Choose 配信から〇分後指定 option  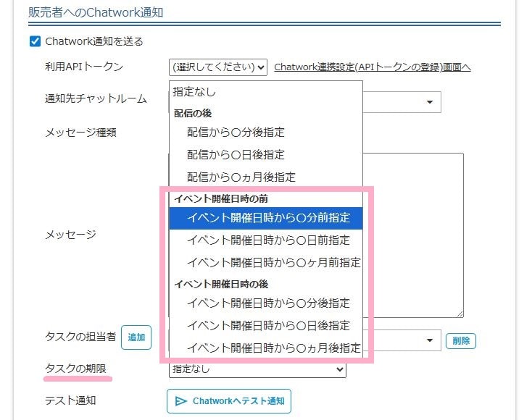click(x=236, y=133)
